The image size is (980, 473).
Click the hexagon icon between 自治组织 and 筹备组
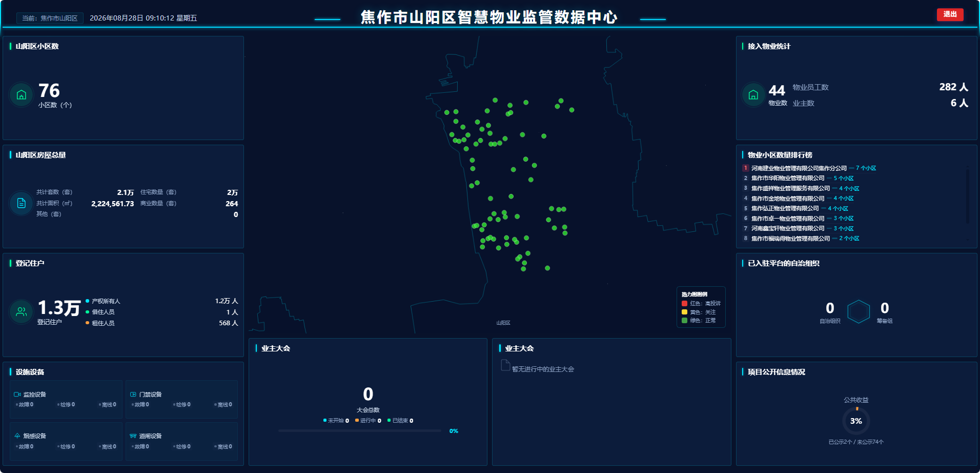tap(859, 311)
